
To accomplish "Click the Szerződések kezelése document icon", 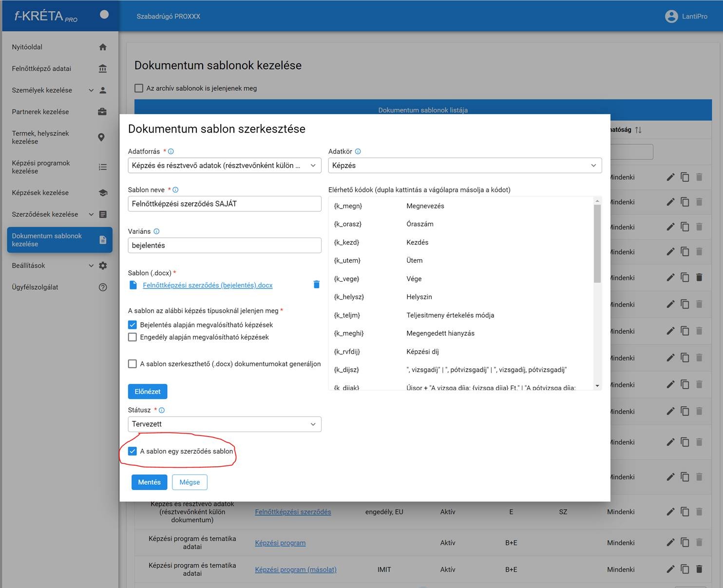I will tap(103, 214).
